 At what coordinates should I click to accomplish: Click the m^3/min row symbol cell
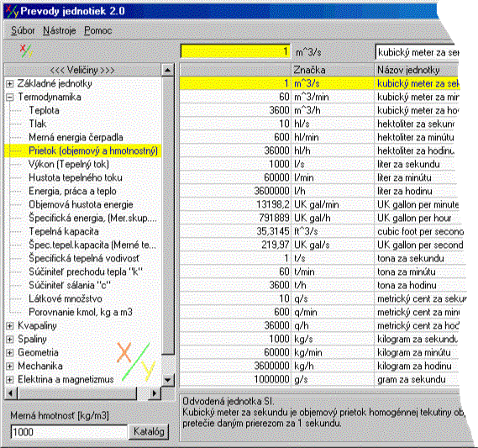(x=333, y=97)
